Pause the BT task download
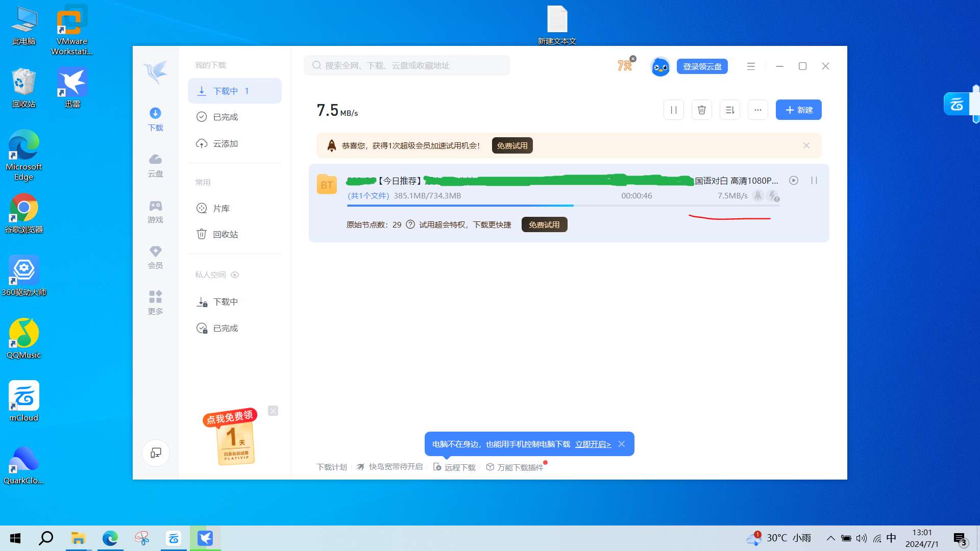 tap(814, 180)
